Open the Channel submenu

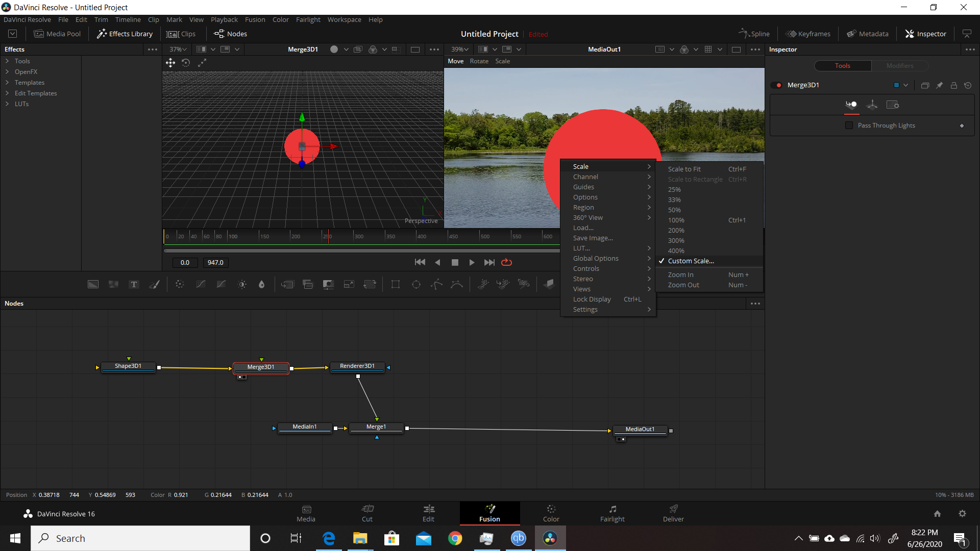coord(607,177)
